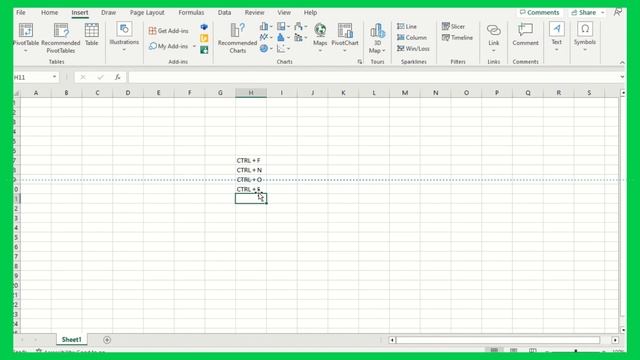The height and width of the screenshot is (360, 640).
Task: Open the Sheet1 tab
Action: tap(71, 340)
